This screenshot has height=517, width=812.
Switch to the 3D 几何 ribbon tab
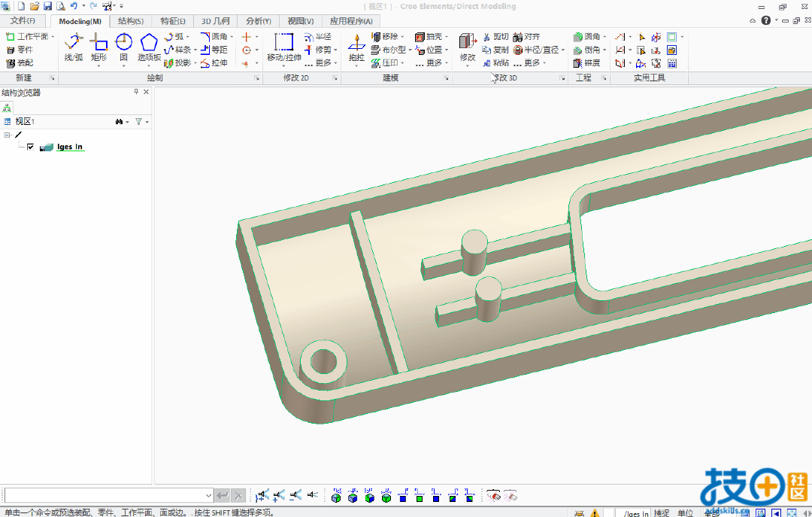[x=216, y=21]
